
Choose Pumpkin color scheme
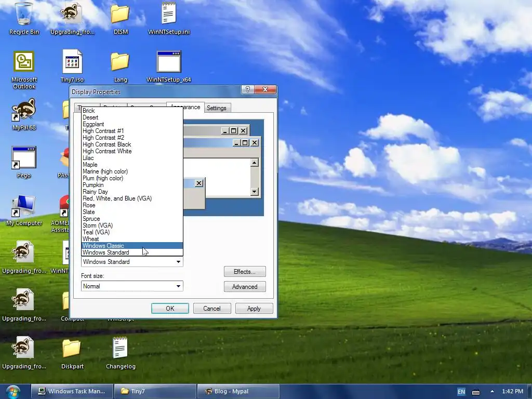pyautogui.click(x=132, y=185)
